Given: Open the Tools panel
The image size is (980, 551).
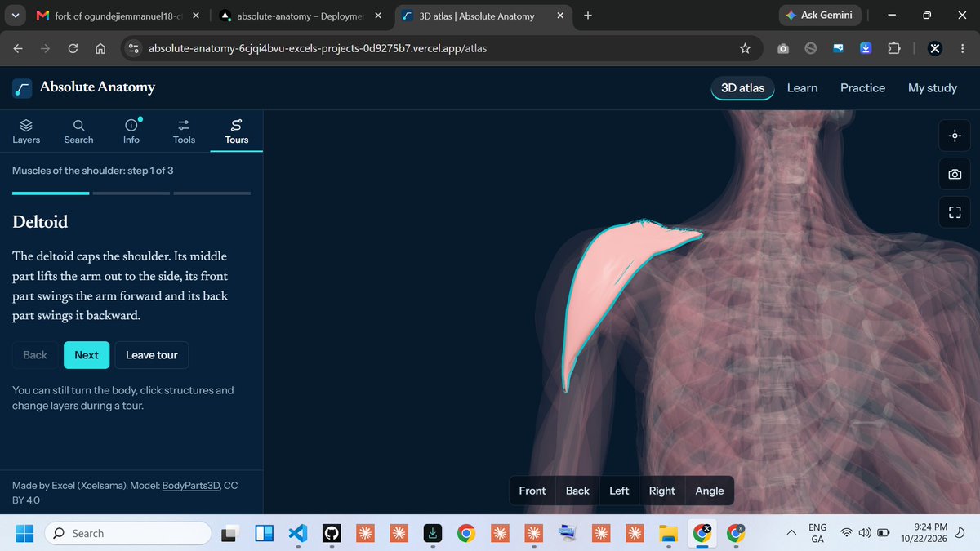Looking at the screenshot, I should click(184, 131).
